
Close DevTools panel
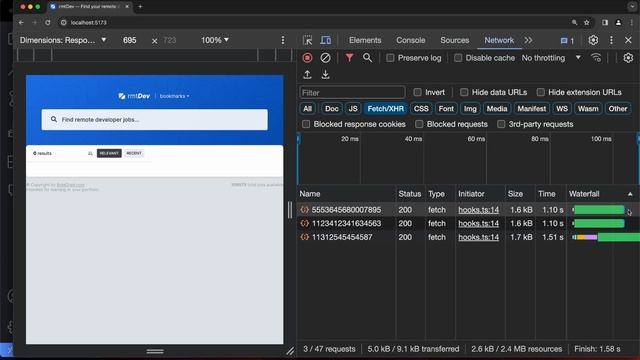[x=628, y=40]
